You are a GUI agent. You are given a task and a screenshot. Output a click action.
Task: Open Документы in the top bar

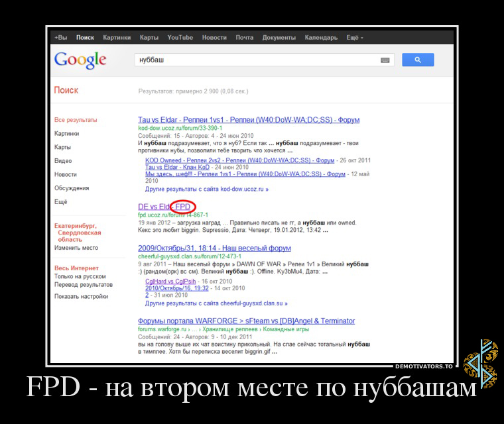click(x=279, y=38)
